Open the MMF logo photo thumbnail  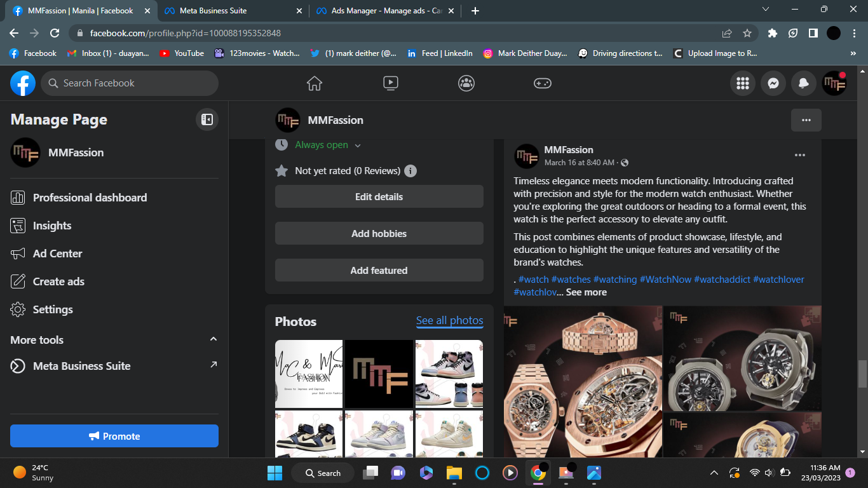[x=379, y=374]
